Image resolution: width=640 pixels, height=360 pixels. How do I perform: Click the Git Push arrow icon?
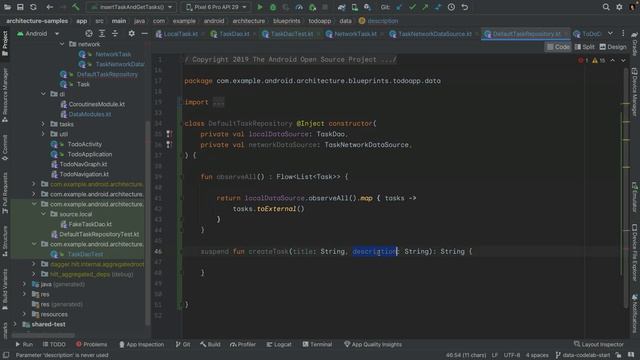point(425,7)
